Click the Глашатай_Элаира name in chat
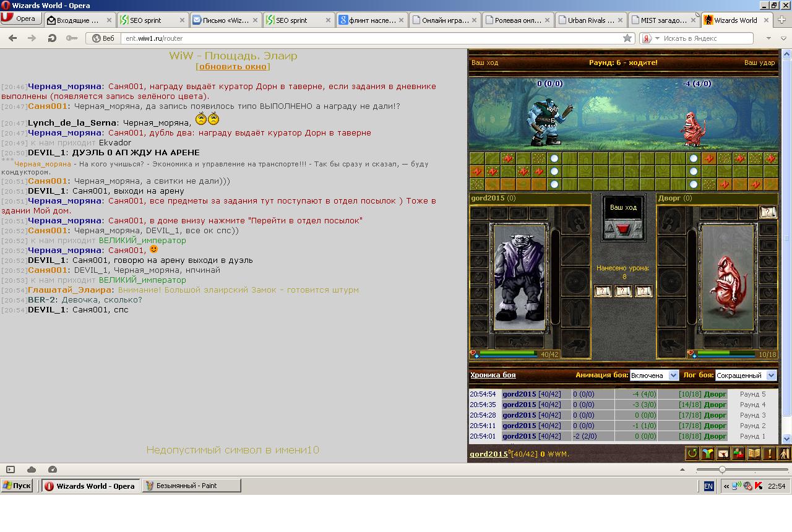Viewport: 792px width, 532px height. (70, 290)
